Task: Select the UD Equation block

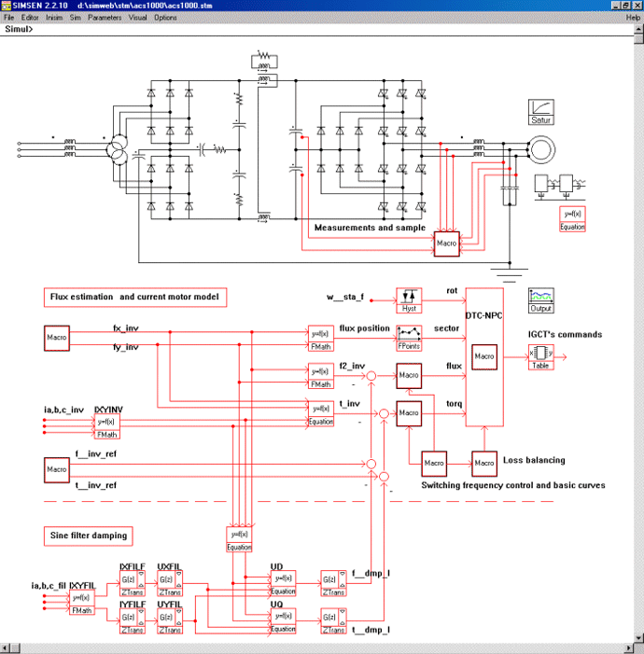Action: 283,584
